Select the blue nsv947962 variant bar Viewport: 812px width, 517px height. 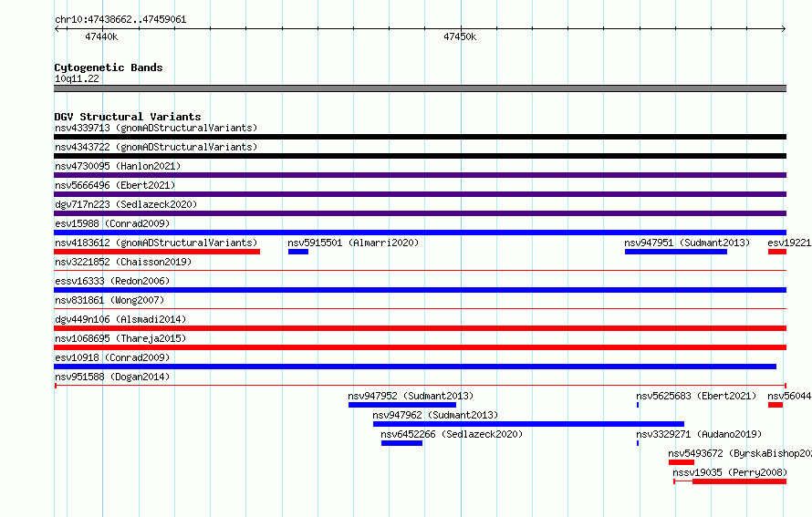coord(528,424)
